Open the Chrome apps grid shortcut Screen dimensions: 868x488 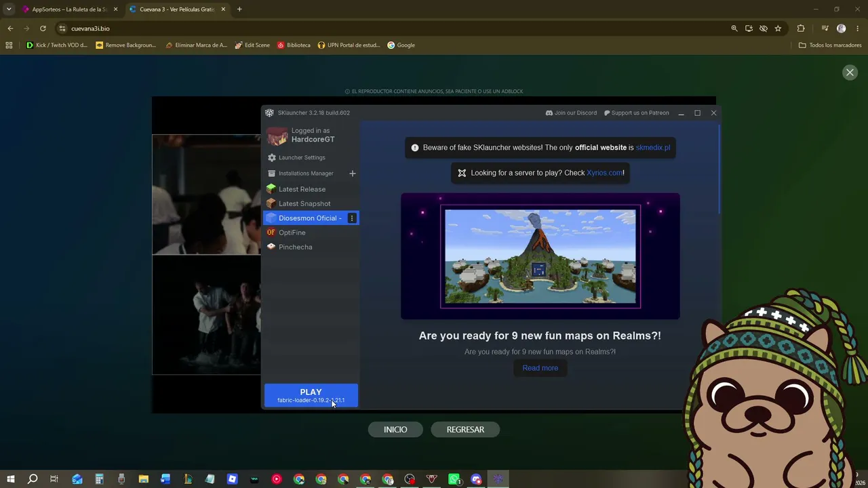click(9, 45)
